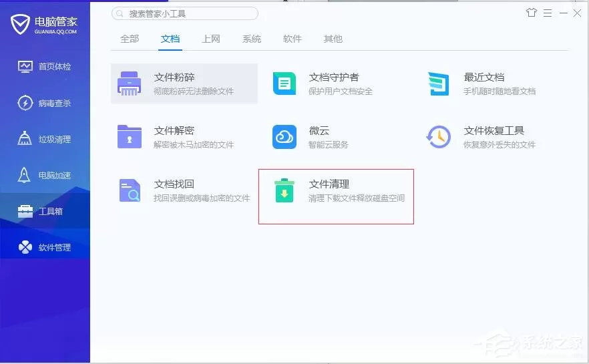Viewport: 589px width, 364px height.
Task: Select the 系统 tab
Action: click(x=252, y=39)
